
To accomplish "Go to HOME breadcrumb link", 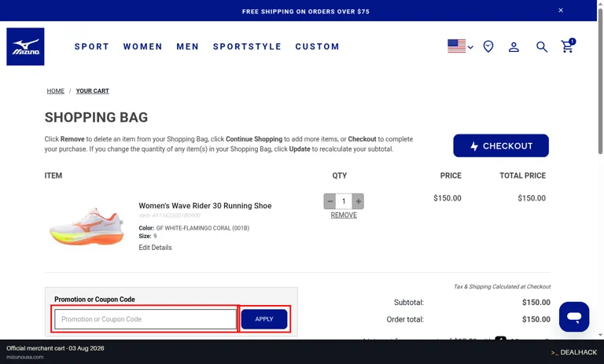I will (56, 91).
